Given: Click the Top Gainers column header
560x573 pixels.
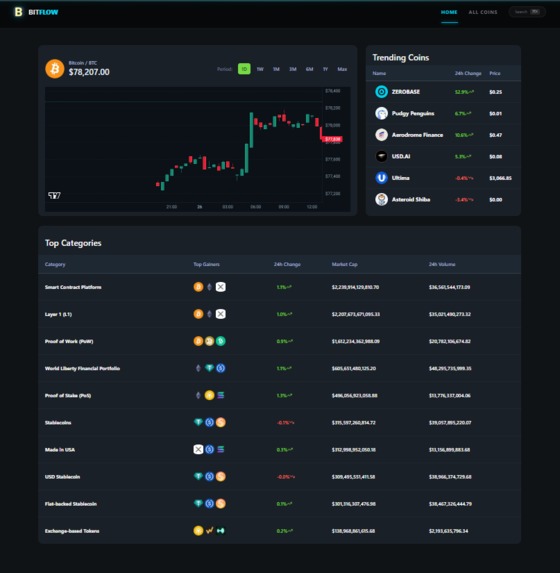Looking at the screenshot, I should tap(207, 264).
